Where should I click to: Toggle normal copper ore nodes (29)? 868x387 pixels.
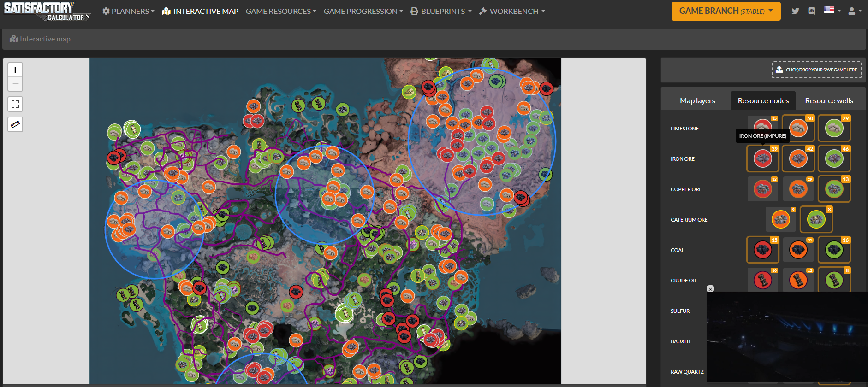[798, 189]
